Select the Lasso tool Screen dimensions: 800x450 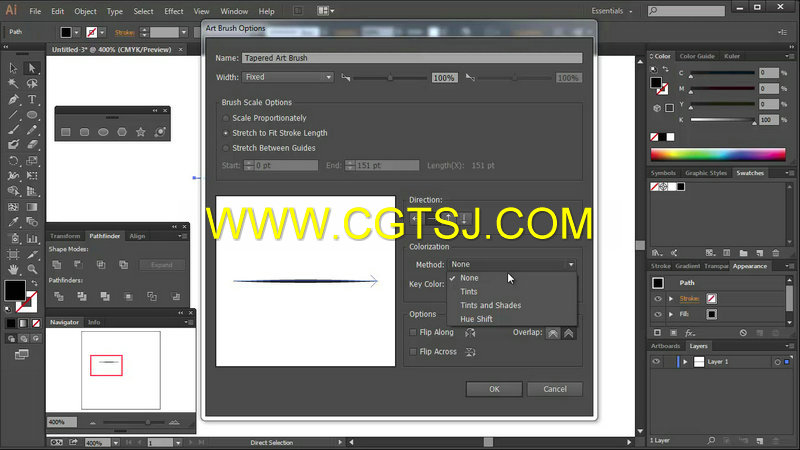(x=32, y=83)
